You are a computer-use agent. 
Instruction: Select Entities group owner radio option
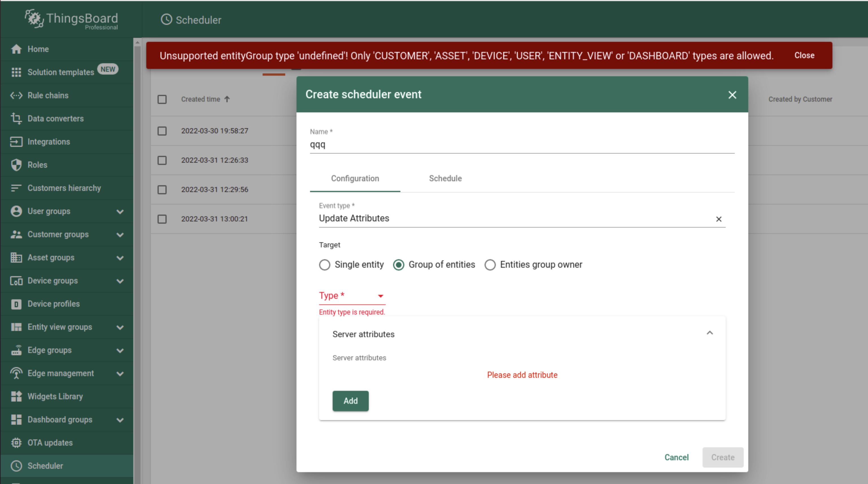tap(490, 265)
